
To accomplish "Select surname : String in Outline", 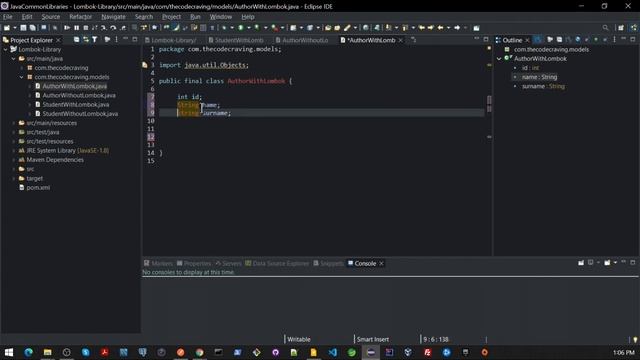I will [x=543, y=86].
